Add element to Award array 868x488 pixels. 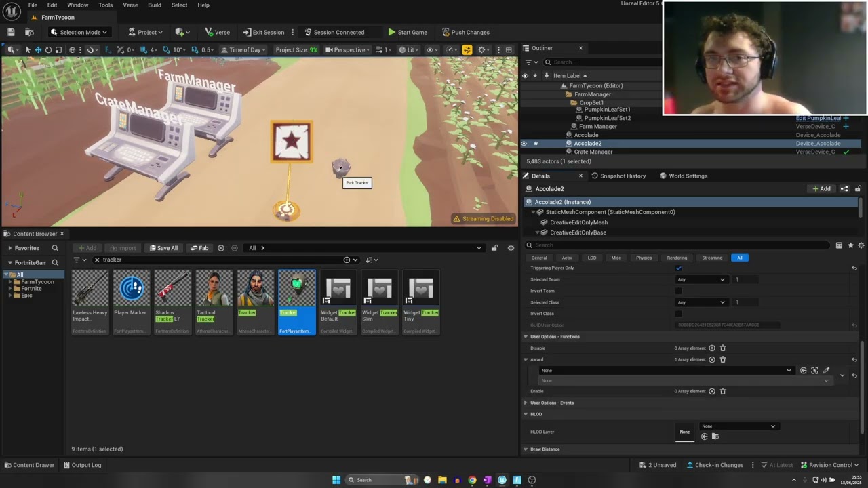pyautogui.click(x=712, y=360)
